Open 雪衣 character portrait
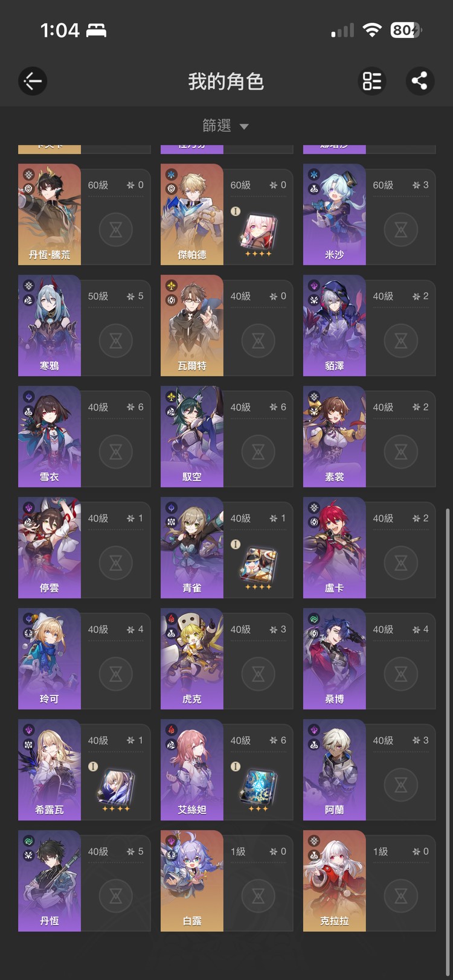 point(50,437)
